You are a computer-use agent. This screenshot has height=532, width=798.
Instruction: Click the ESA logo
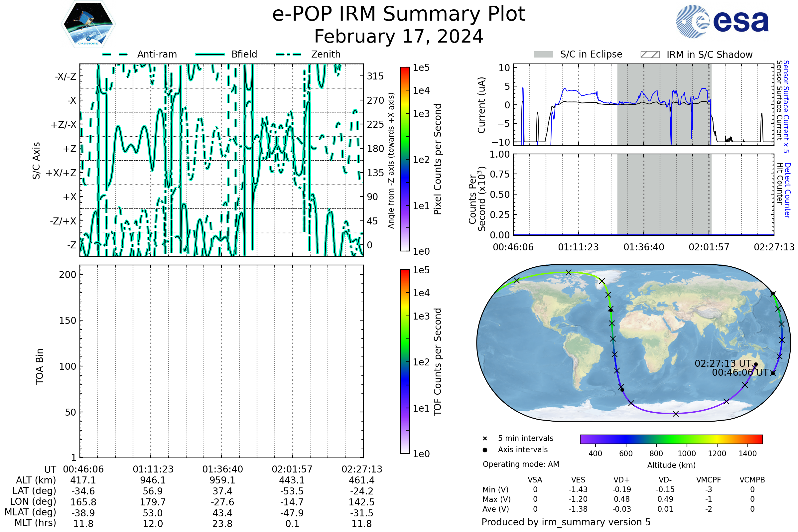coord(723,22)
